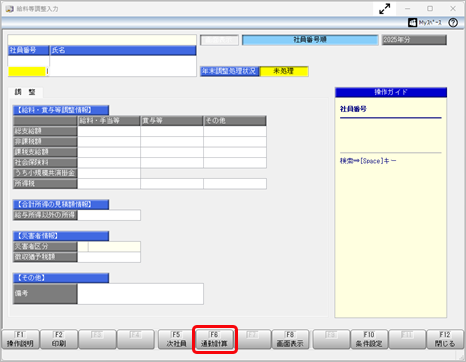Click 所得税 cell under 給料・手当等
This screenshot has height=362, width=466.
109,184
